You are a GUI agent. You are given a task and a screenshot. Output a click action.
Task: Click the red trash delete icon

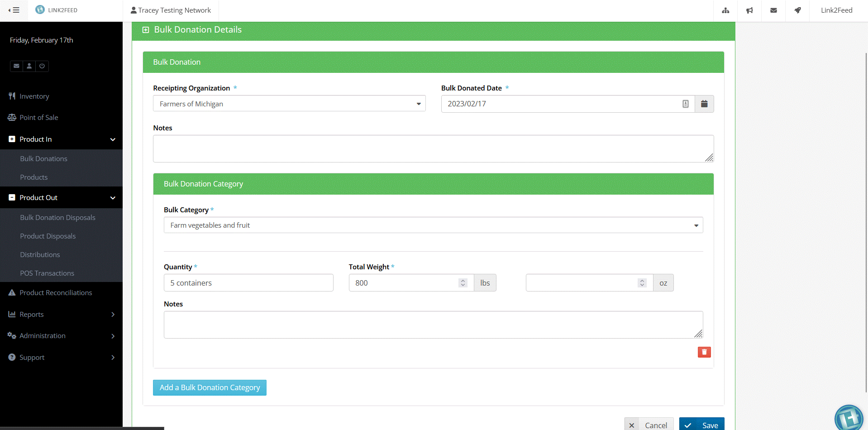(x=704, y=352)
